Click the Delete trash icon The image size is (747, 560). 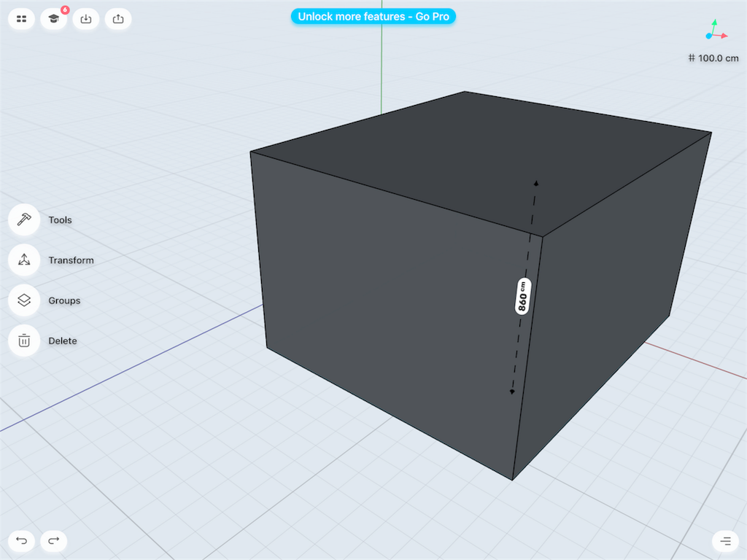[24, 341]
